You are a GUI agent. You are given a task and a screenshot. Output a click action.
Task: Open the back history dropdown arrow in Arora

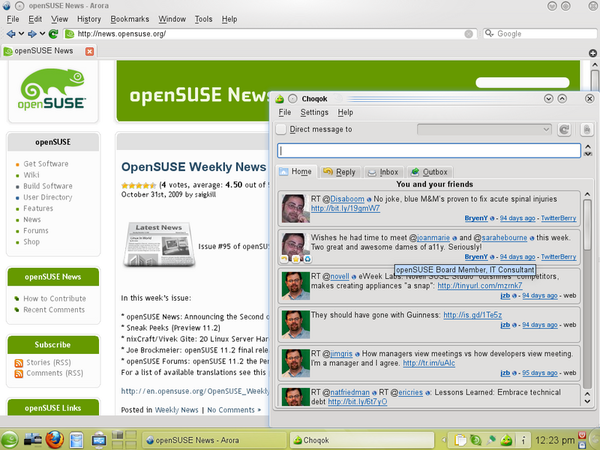[21, 34]
